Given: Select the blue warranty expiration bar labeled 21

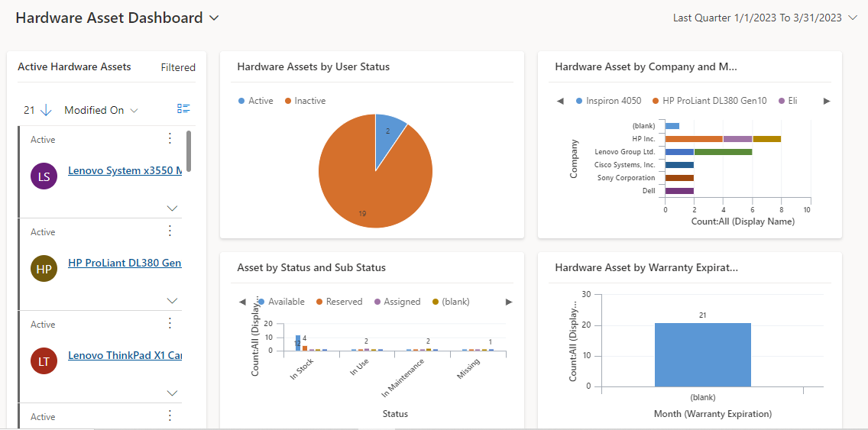Looking at the screenshot, I should 702,354.
